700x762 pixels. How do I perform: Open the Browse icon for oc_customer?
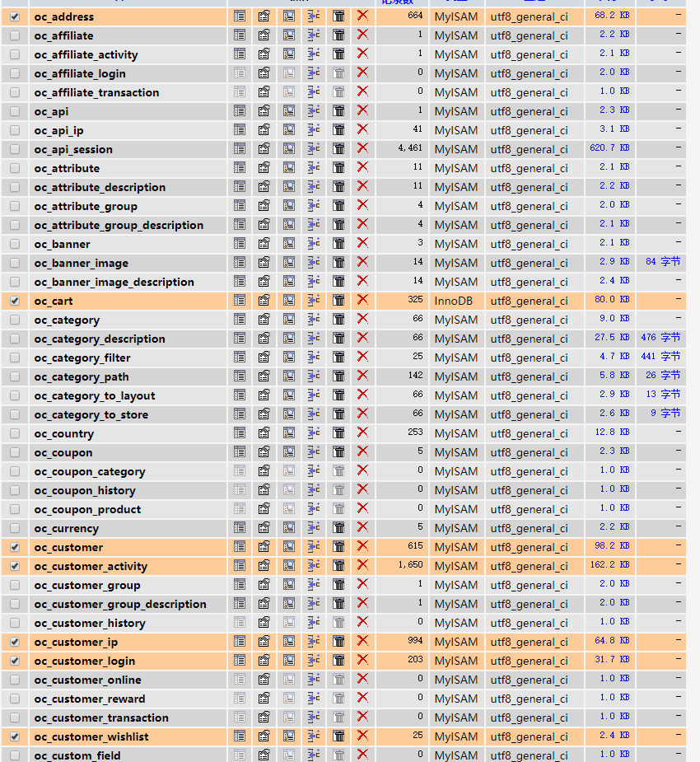240,547
